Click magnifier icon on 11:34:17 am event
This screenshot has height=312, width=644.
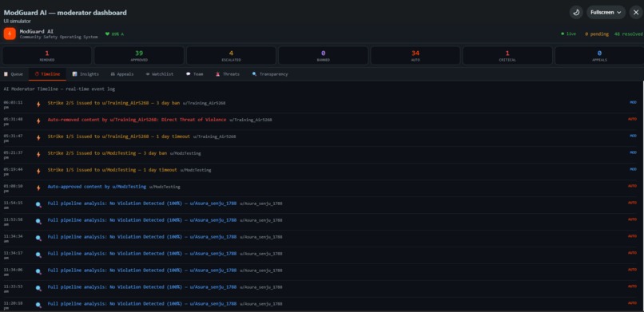coord(38,255)
